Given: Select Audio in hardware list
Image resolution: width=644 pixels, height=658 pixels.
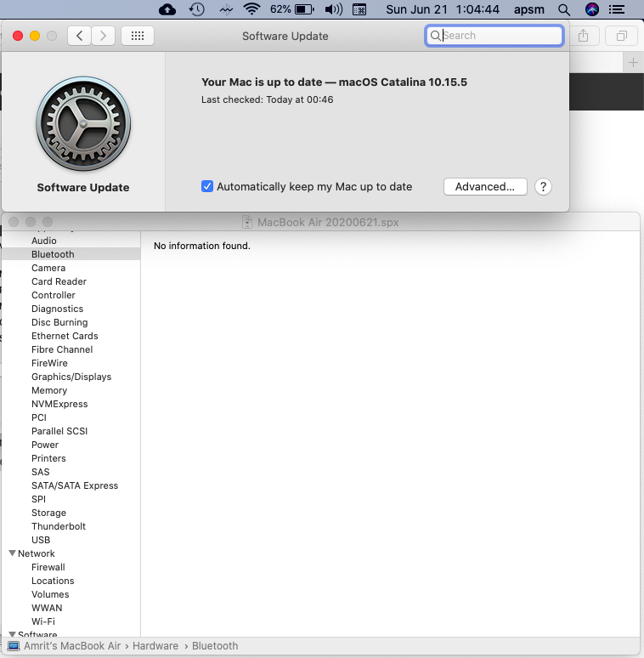Looking at the screenshot, I should click(x=44, y=241).
